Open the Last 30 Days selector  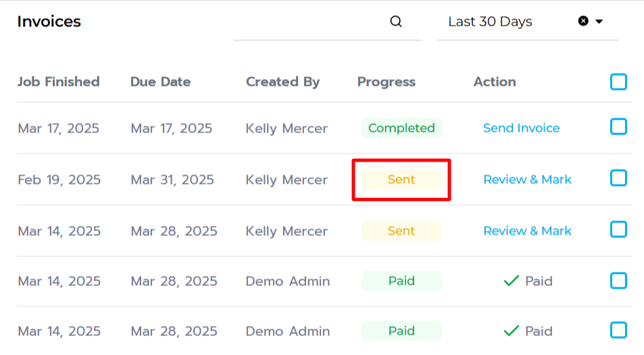[527, 22]
